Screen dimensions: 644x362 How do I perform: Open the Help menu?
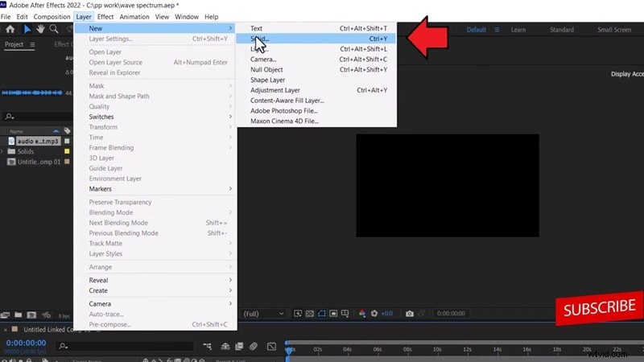(211, 17)
